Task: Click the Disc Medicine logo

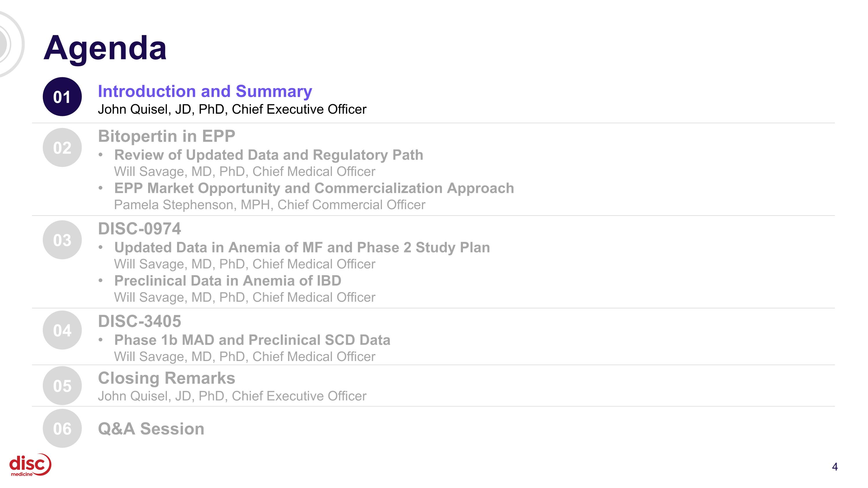Action: 30,465
